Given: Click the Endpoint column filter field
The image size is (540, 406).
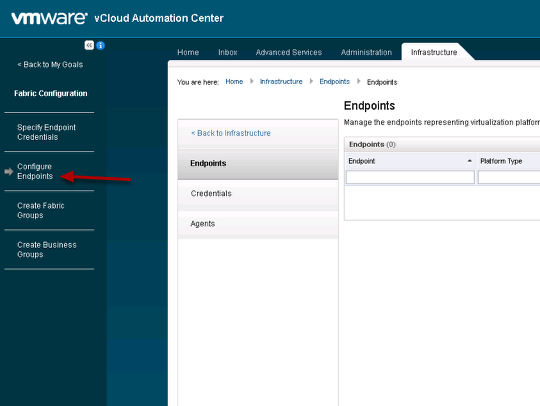Looking at the screenshot, I should (410, 177).
